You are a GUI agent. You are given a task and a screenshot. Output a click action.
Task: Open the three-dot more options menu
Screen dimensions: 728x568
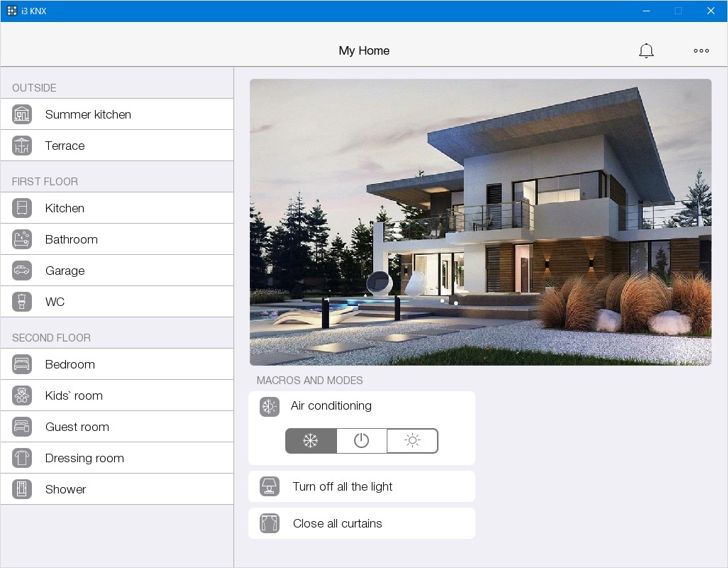(x=701, y=50)
